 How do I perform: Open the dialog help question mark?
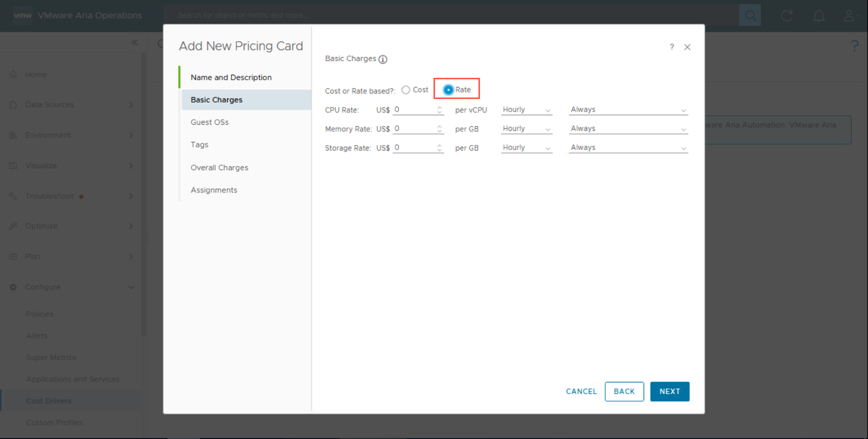pos(671,47)
